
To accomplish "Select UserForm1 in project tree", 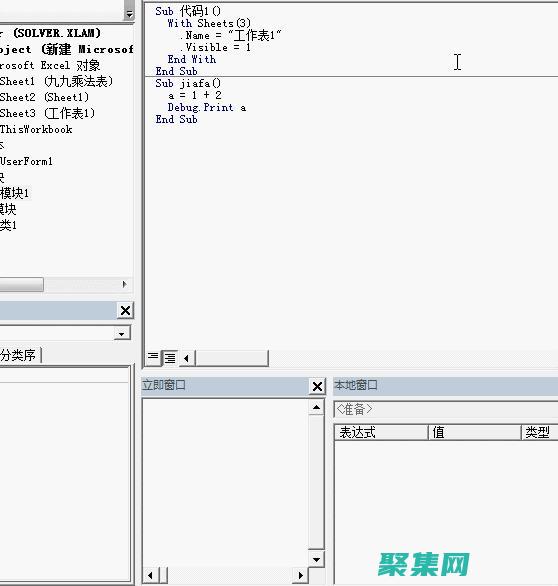I will [26, 161].
